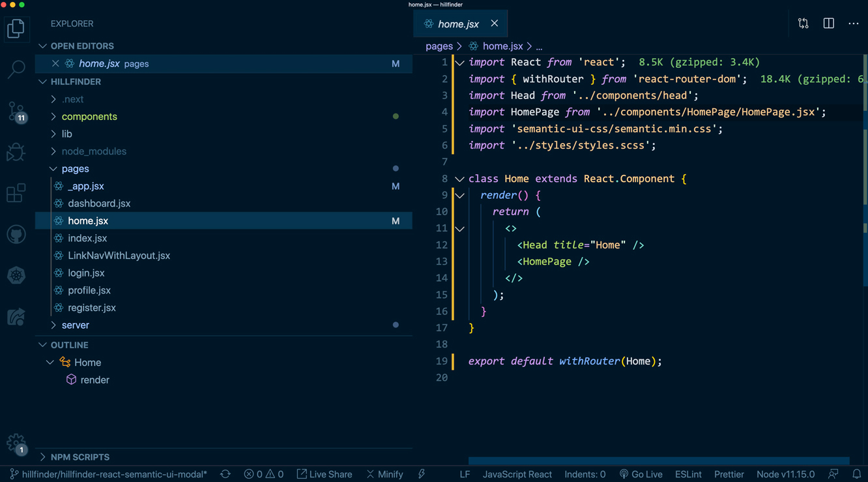Fold the class Home code block
Viewport: 868px width, 482px height.
(x=459, y=179)
